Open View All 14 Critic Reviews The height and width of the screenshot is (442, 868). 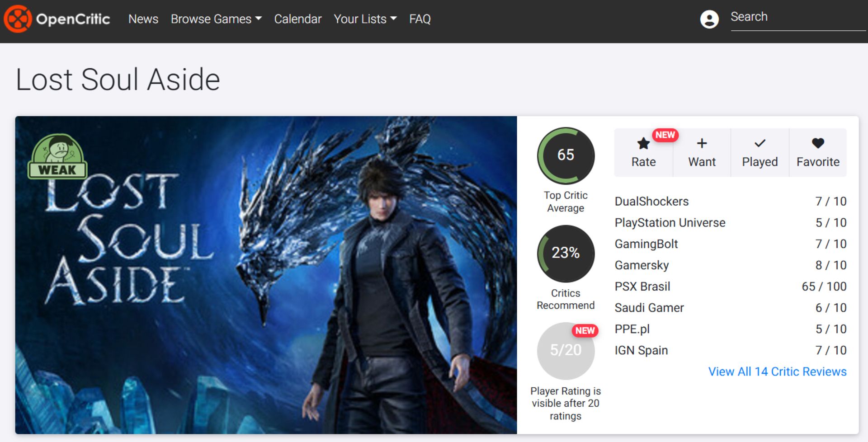(x=777, y=371)
